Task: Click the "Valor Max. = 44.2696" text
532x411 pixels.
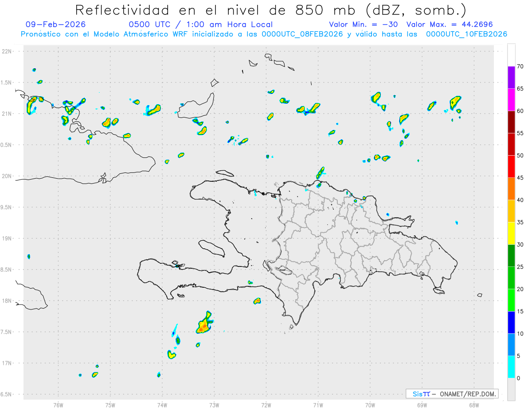Action: pyautogui.click(x=450, y=24)
